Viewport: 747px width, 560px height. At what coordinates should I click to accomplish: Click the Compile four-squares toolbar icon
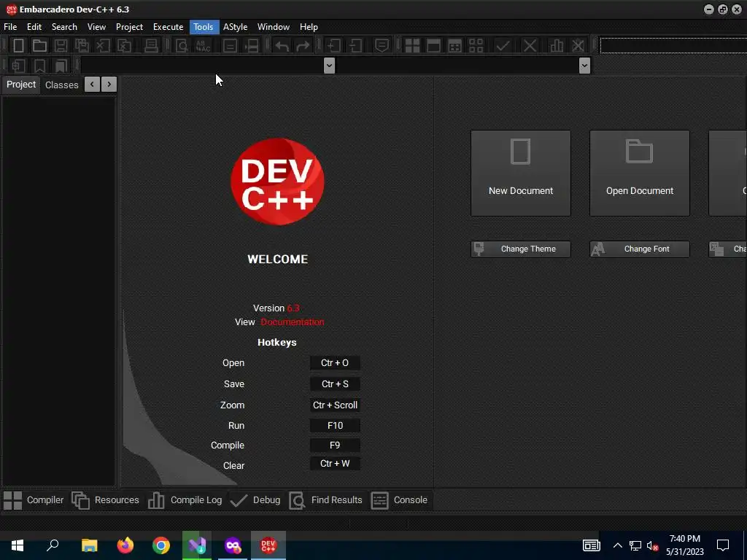(412, 46)
